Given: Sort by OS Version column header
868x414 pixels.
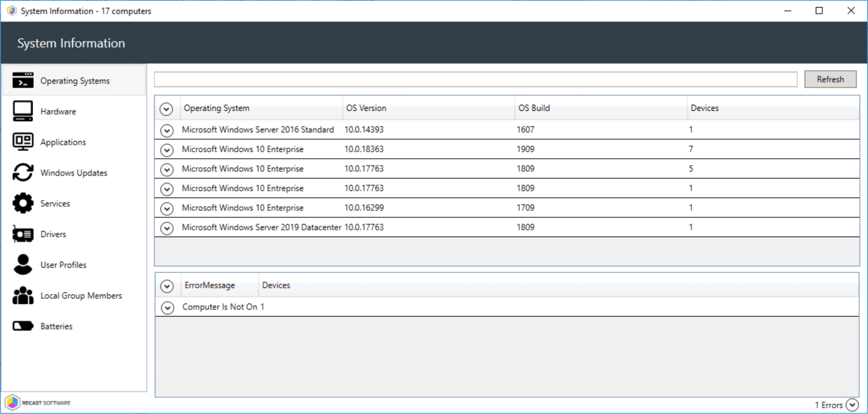Looking at the screenshot, I should pyautogui.click(x=428, y=108).
